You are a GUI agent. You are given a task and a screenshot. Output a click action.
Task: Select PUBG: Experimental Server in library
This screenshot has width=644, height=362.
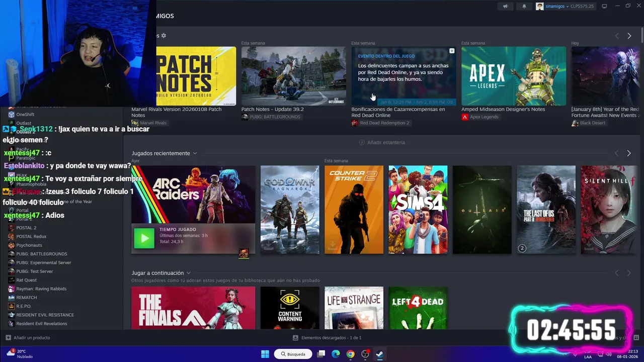click(x=43, y=262)
